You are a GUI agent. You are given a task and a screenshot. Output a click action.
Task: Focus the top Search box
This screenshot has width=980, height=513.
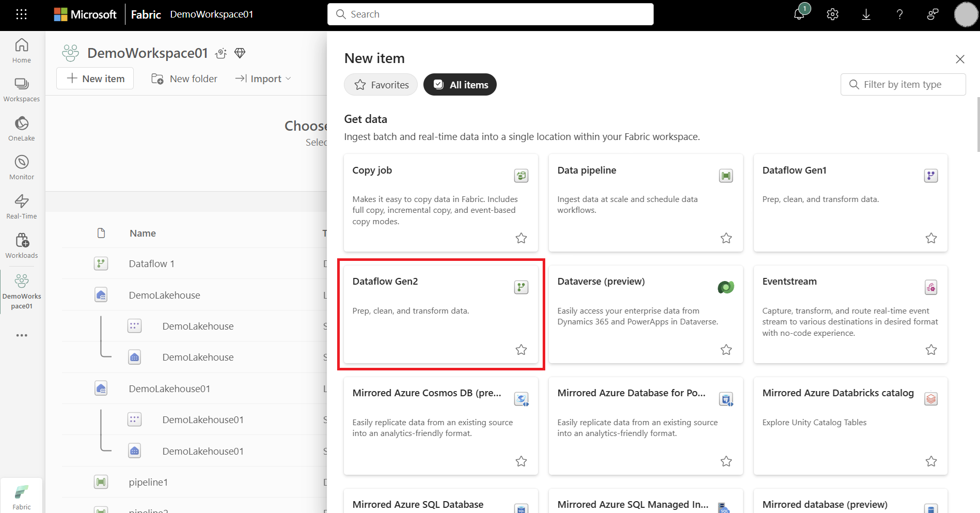(491, 14)
